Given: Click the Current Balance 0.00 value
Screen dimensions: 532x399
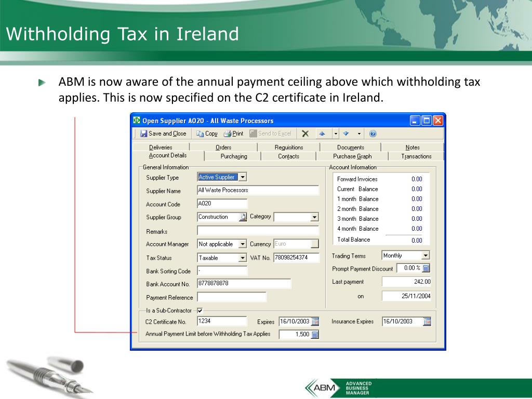Looking at the screenshot, I should pyautogui.click(x=417, y=189).
